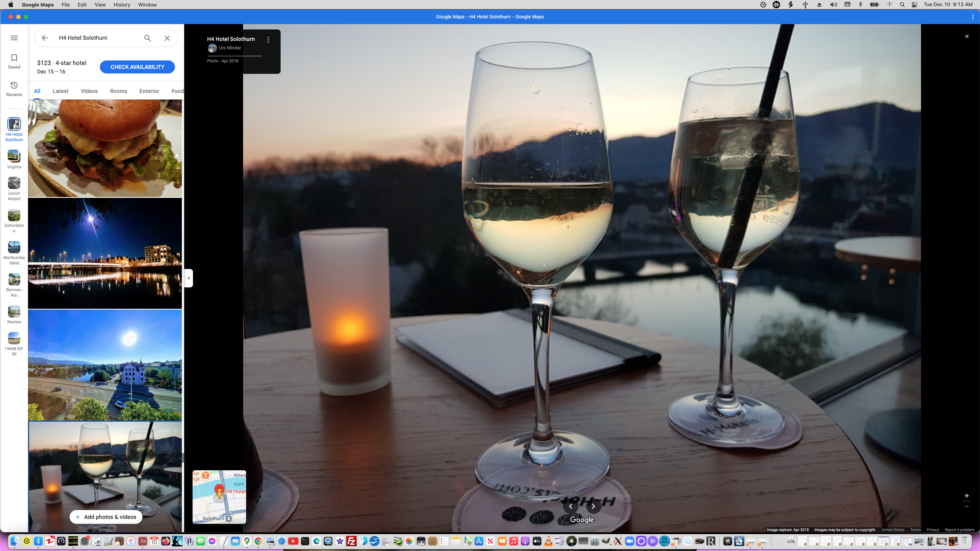Zoom in on photo with plus

click(967, 496)
